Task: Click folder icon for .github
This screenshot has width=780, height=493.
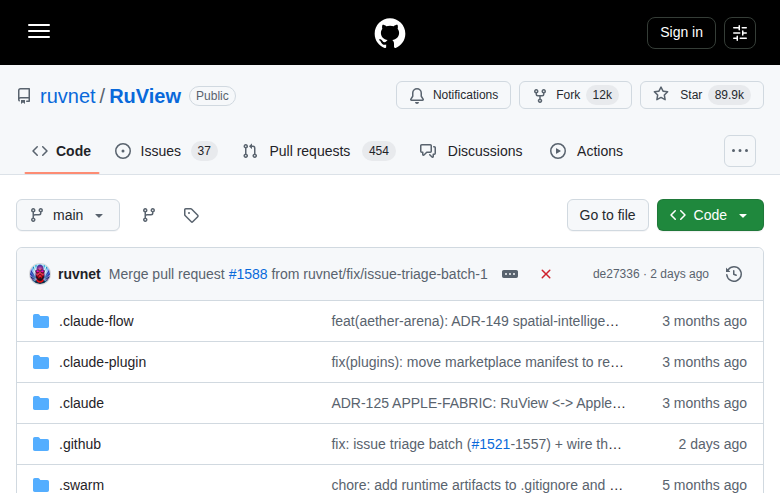Action: tap(41, 444)
